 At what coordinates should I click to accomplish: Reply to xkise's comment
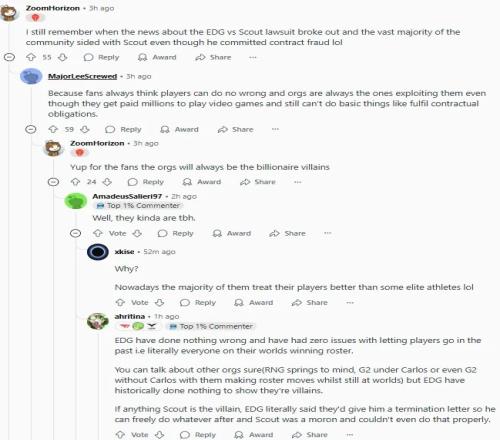198,303
